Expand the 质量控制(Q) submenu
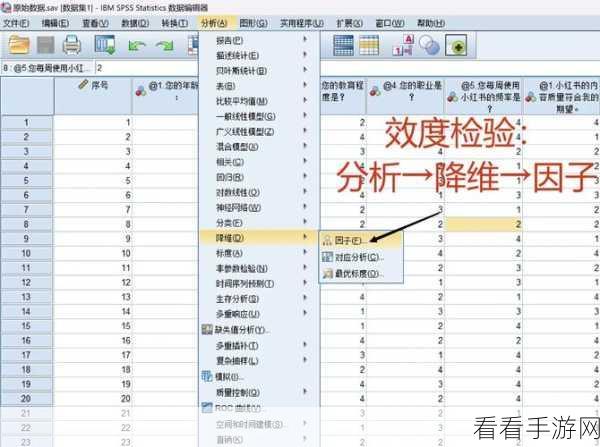Screen dimensions: 600x447 click(259, 392)
